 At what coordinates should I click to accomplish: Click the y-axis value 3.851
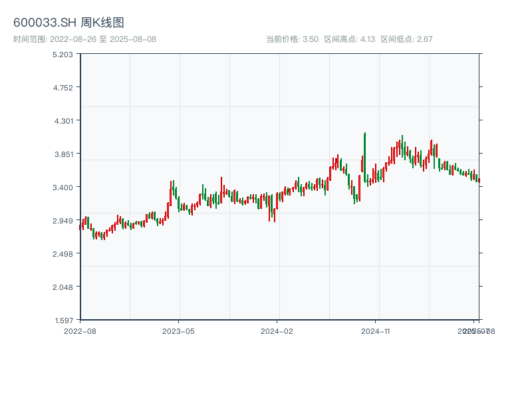point(64,154)
